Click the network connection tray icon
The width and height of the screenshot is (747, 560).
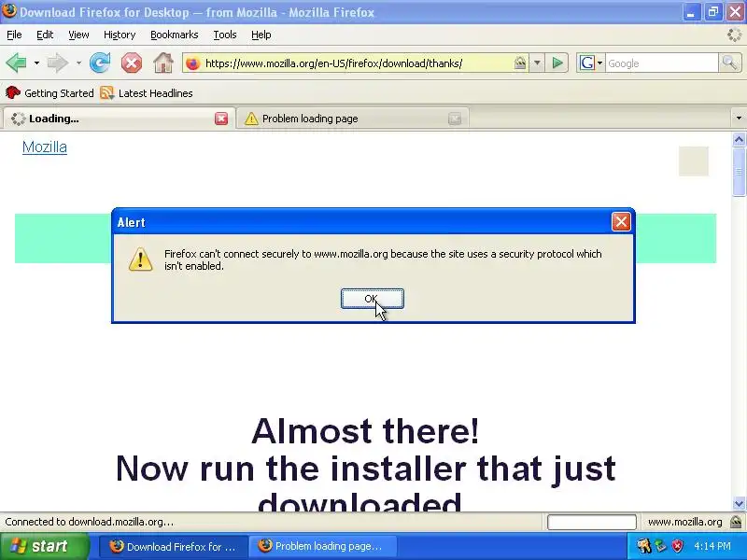[660, 546]
